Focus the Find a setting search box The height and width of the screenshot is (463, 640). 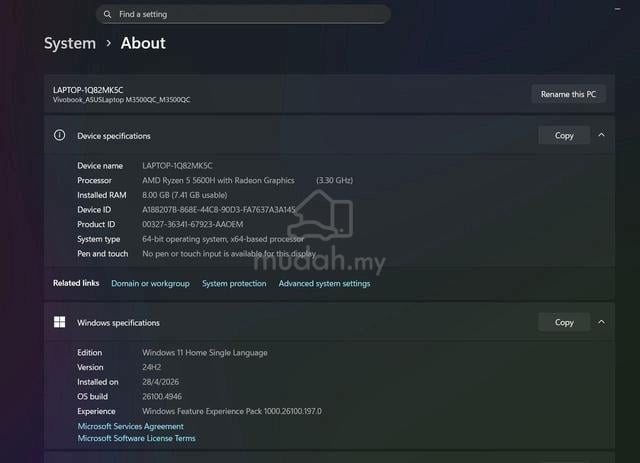click(243, 14)
